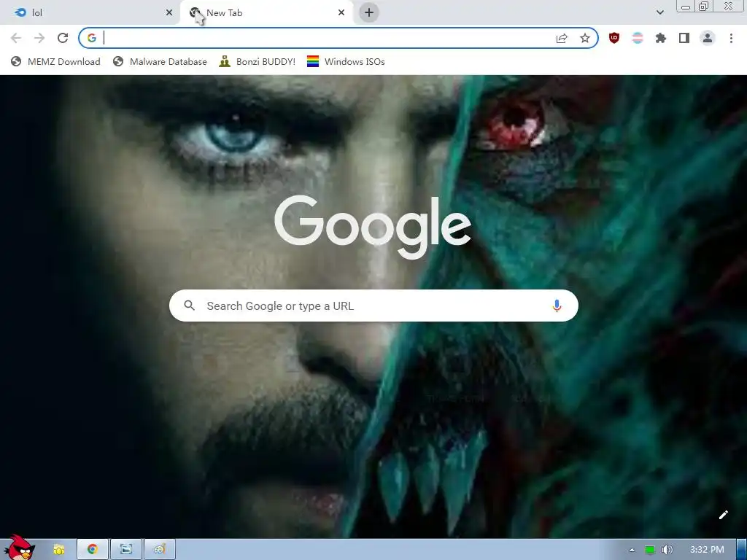
Task: Expand the tab search chevron
Action: click(659, 13)
